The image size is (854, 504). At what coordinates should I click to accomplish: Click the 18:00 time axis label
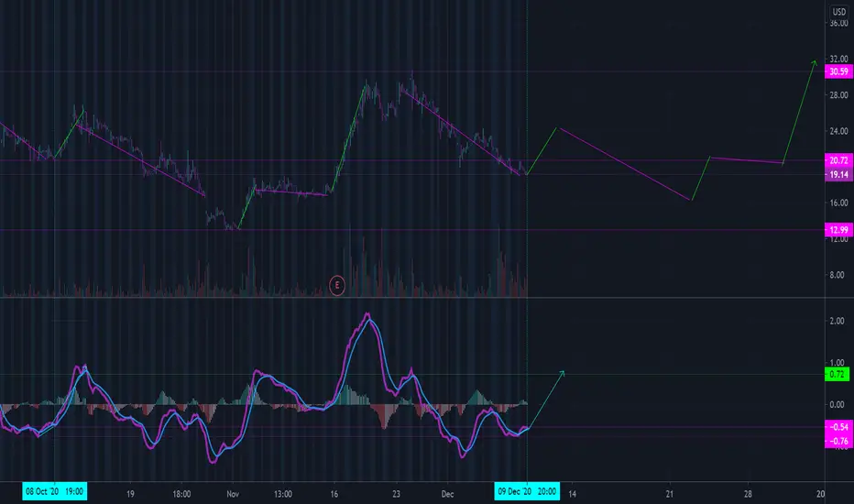181,494
